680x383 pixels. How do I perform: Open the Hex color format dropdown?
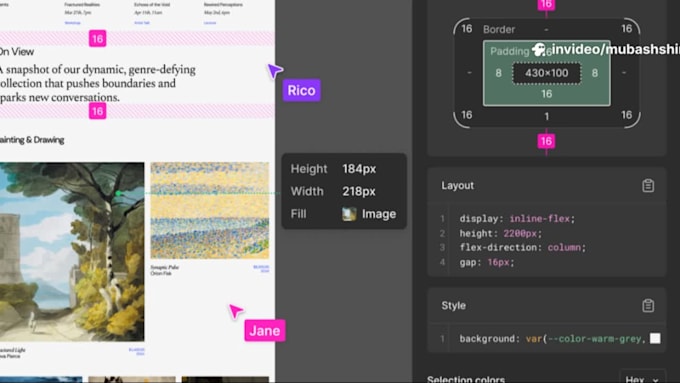642,380
